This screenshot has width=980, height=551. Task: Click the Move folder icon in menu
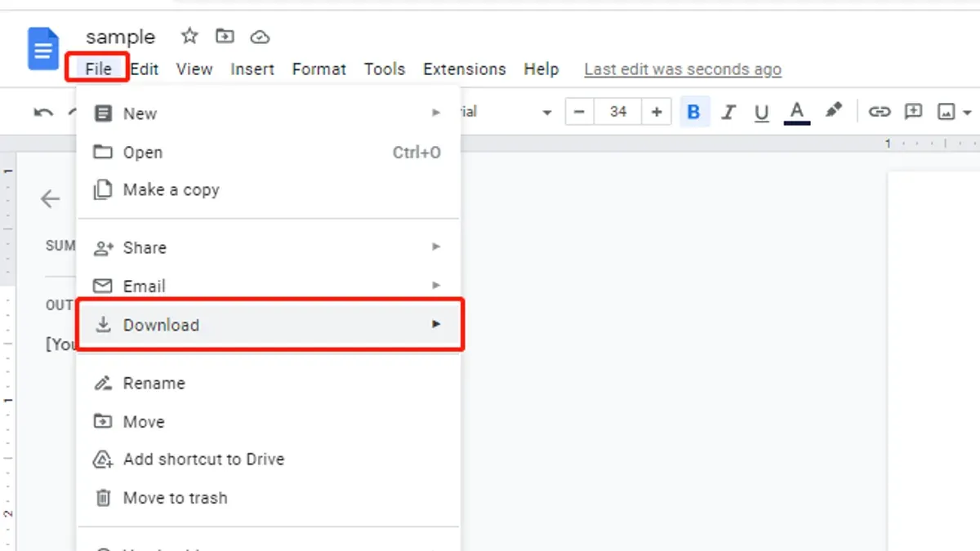[x=103, y=421]
